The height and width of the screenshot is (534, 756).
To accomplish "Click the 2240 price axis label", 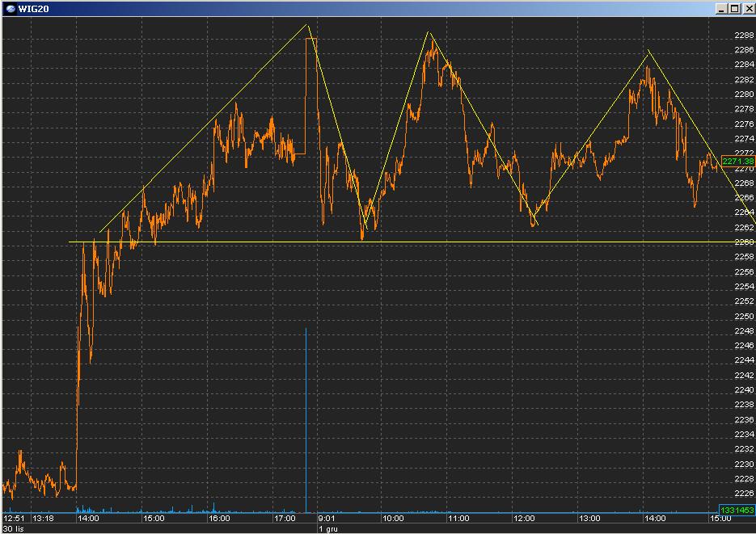I will (743, 390).
